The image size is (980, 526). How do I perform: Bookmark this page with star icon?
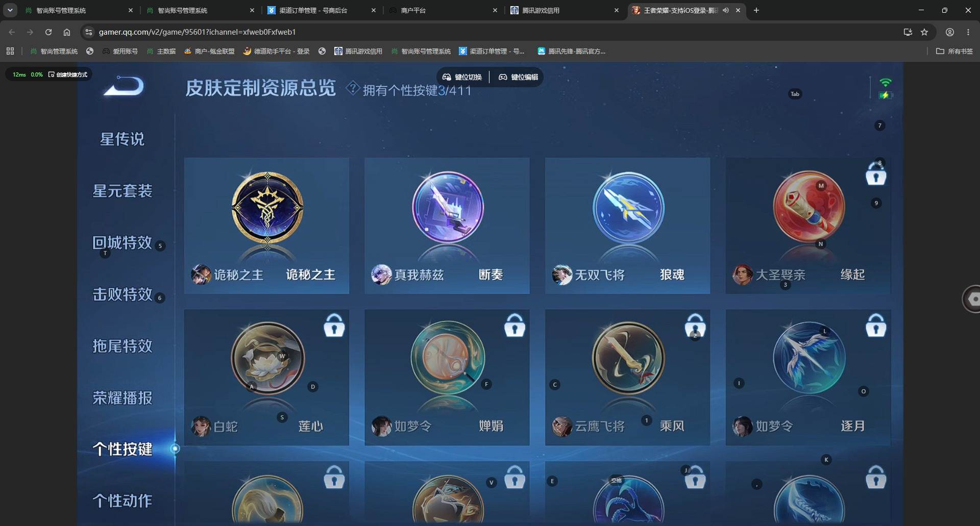(x=924, y=32)
